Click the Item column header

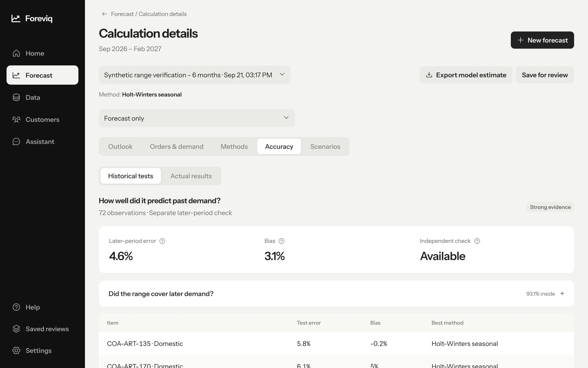click(112, 323)
